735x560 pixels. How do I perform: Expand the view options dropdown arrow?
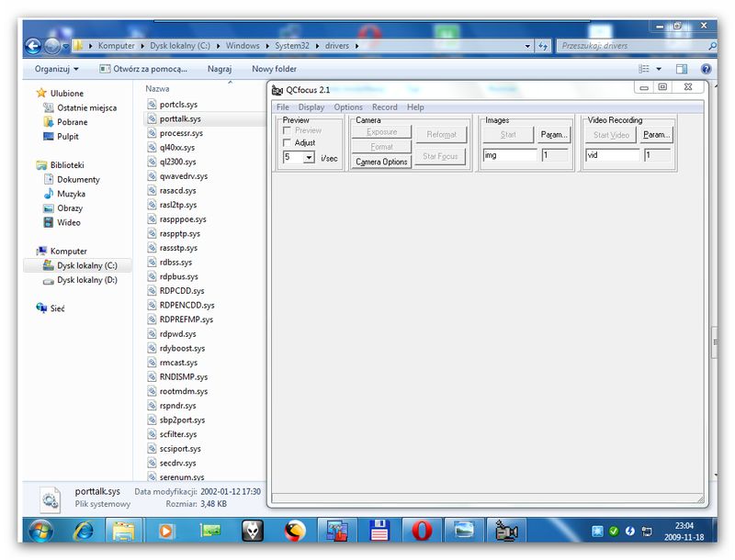pyautogui.click(x=659, y=69)
